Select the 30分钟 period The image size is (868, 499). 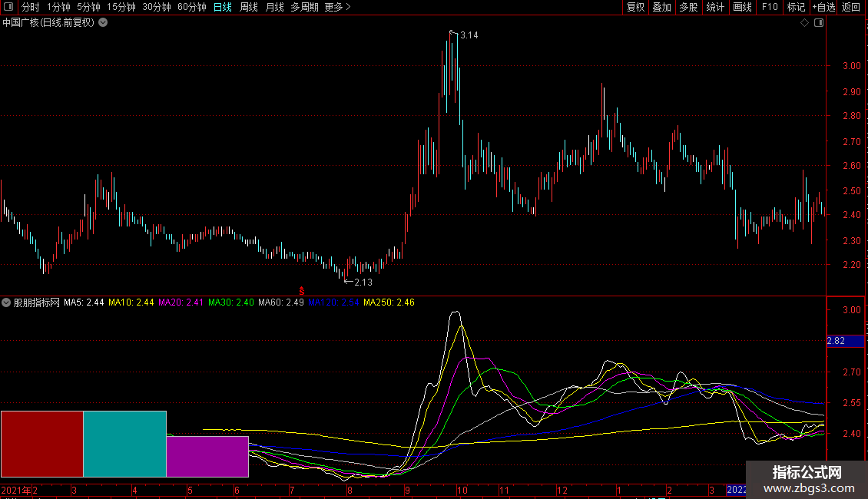pyautogui.click(x=157, y=7)
